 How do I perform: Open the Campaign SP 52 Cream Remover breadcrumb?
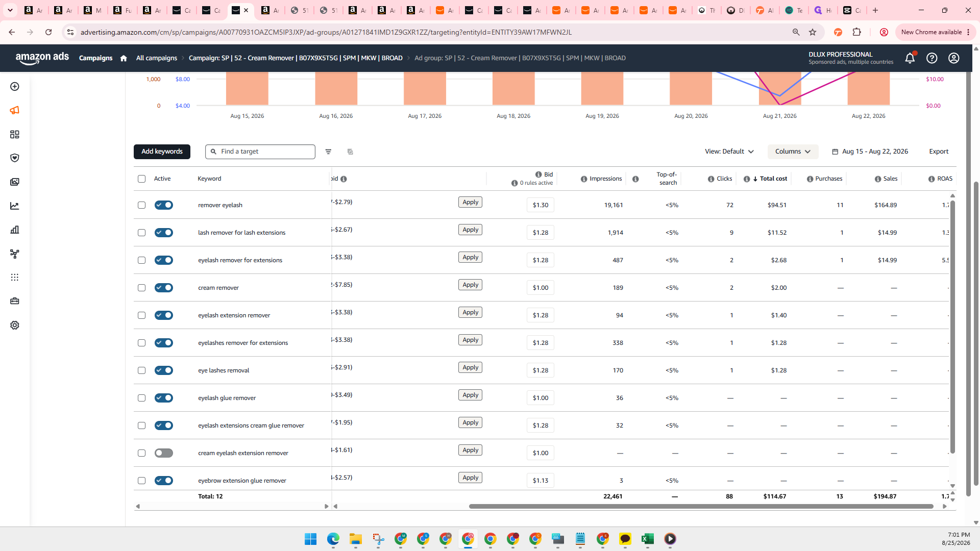click(x=296, y=58)
